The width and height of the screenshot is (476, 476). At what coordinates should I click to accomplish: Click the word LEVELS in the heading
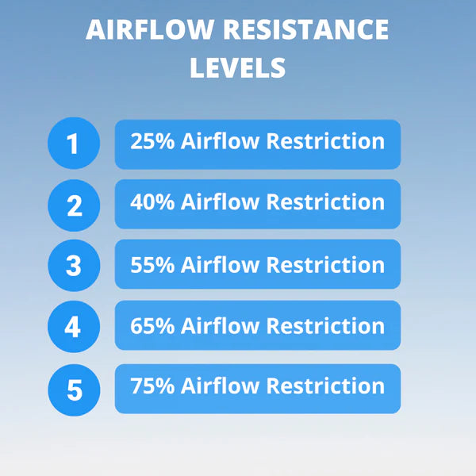[x=237, y=67]
